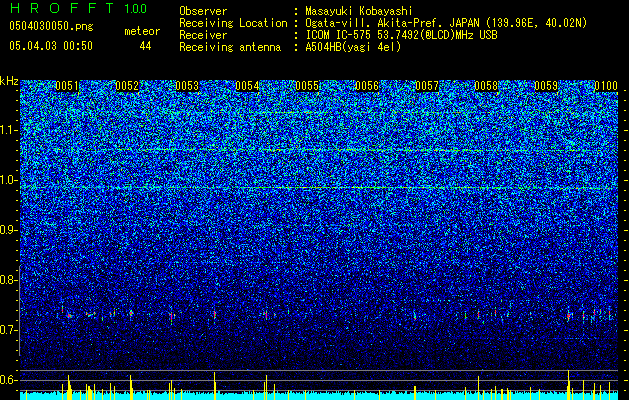This screenshot has height=400, width=629.
Task: Click the 0051 time marker
Action: (67, 86)
